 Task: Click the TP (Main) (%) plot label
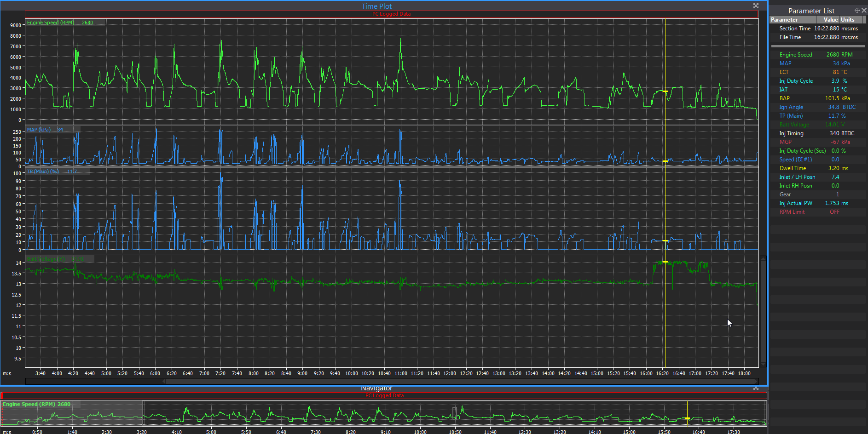[x=43, y=171]
